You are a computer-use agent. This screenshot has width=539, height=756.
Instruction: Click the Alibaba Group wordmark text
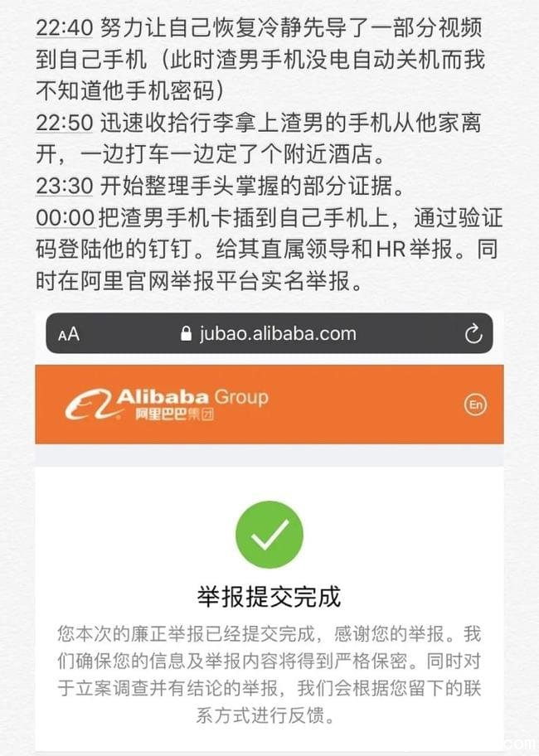point(192,397)
